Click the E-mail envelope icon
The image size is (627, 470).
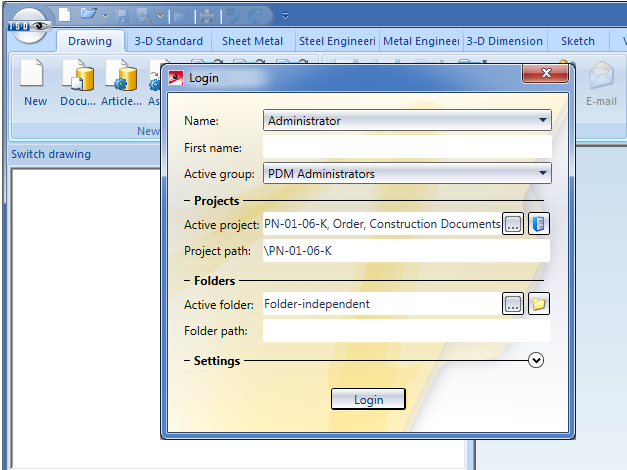tap(601, 78)
